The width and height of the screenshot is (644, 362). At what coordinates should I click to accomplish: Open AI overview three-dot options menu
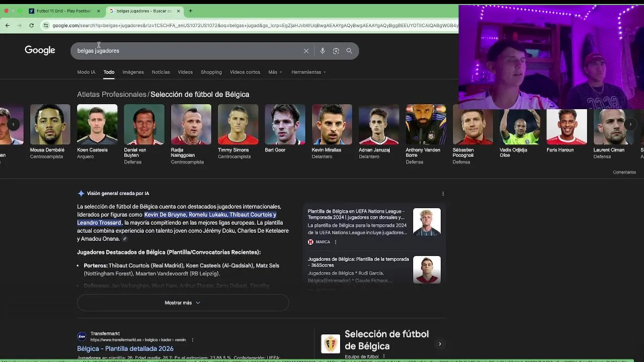443,194
